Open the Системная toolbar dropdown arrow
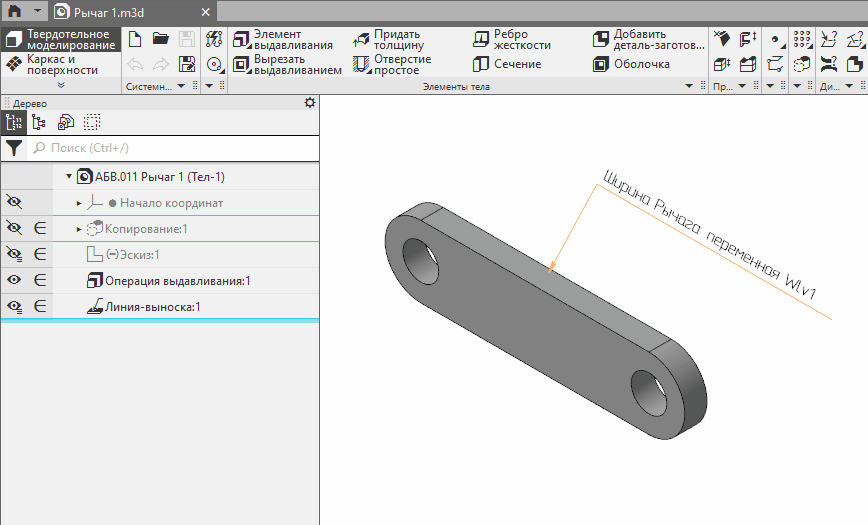 tap(181, 87)
